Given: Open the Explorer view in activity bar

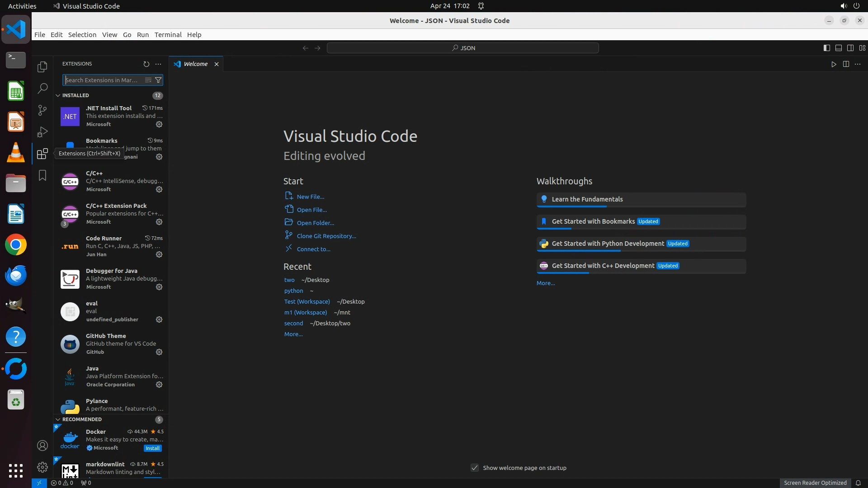Looking at the screenshot, I should (42, 67).
